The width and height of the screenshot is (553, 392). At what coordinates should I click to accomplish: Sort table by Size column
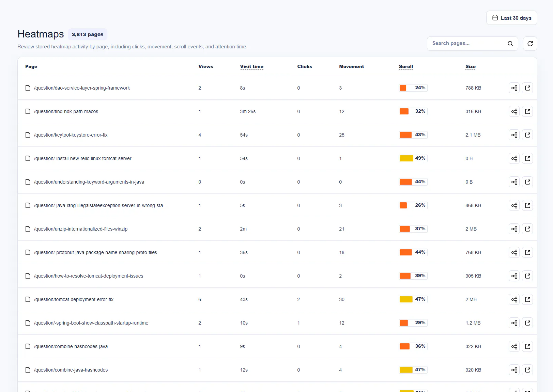[x=470, y=66]
